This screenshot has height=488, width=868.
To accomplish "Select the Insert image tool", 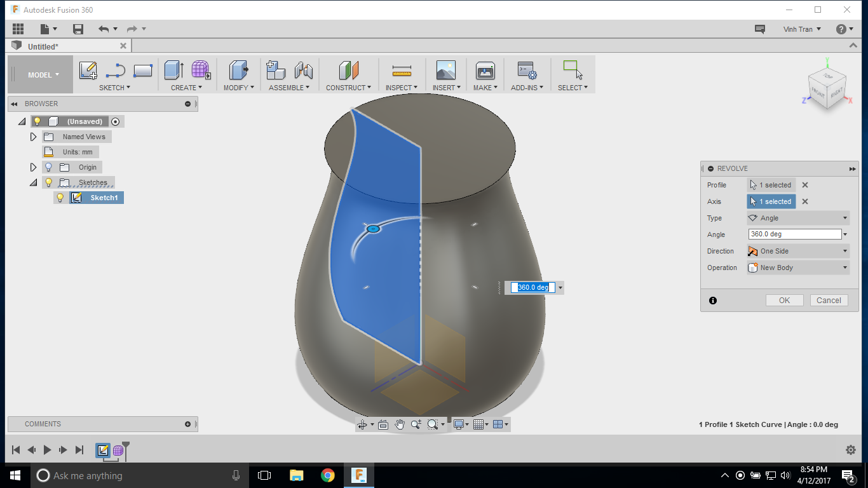I will click(446, 70).
